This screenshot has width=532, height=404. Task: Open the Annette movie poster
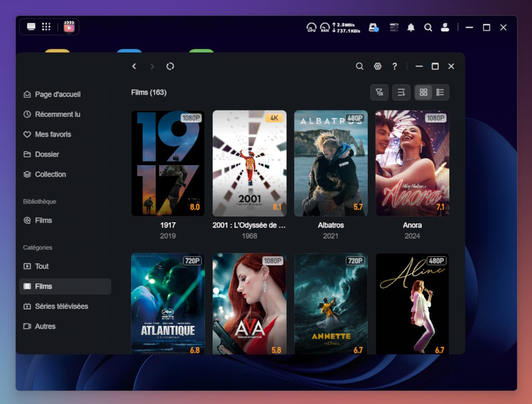tap(331, 304)
